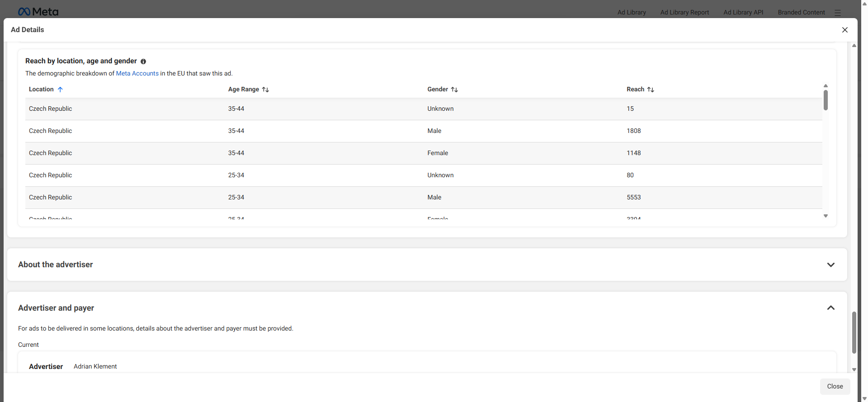Image resolution: width=868 pixels, height=402 pixels.
Task: Open Ad Library Report tab
Action: [x=684, y=12]
